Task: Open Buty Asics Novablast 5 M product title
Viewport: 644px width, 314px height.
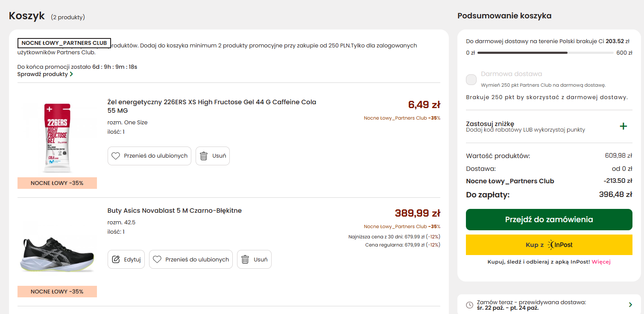Action: 174,211
